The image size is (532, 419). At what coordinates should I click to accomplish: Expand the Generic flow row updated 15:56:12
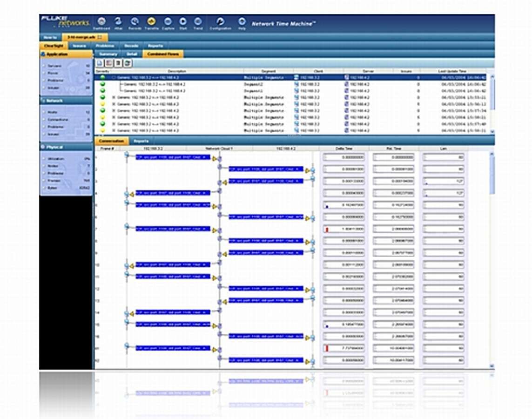(114, 104)
